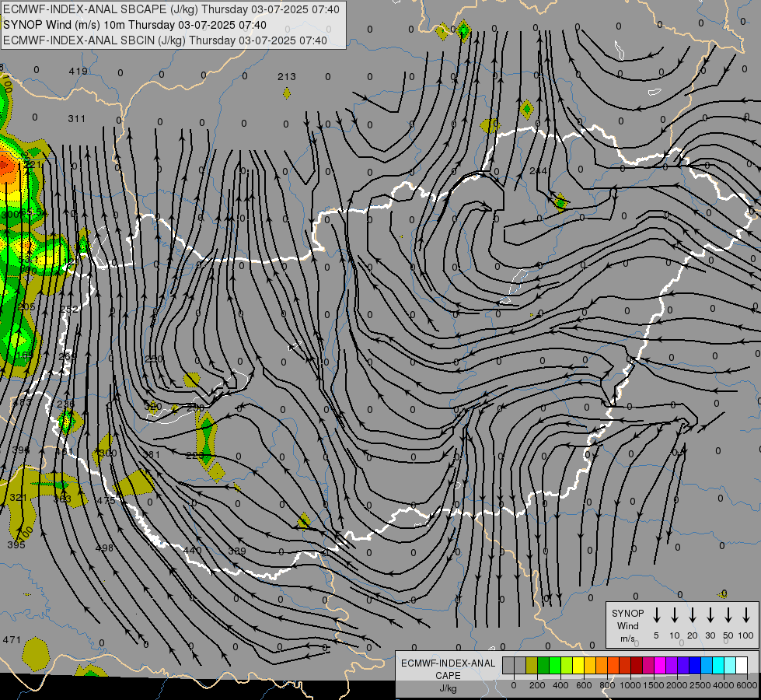Viewport: 761px width, 700px height.
Task: Click the map value 311
Action: point(77,118)
